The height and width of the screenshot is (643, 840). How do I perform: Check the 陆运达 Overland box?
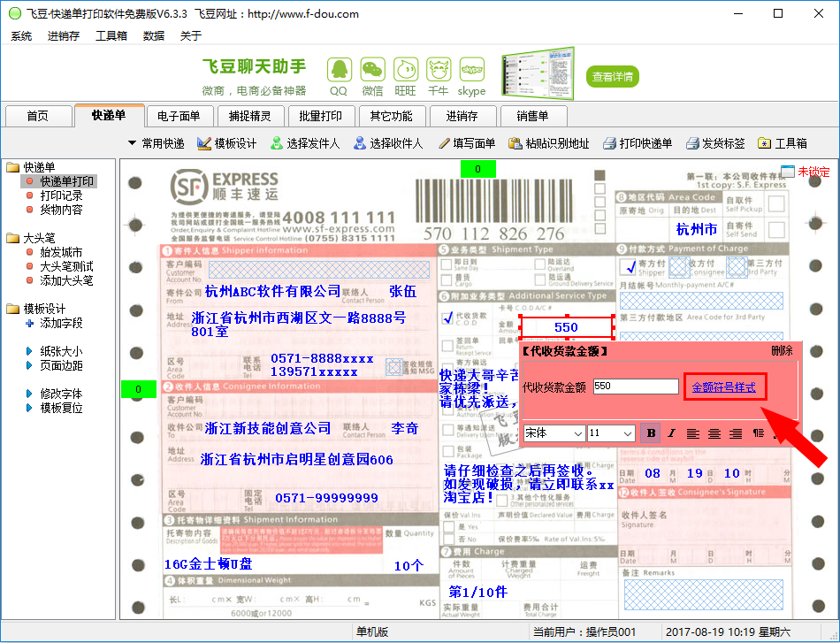(540, 264)
